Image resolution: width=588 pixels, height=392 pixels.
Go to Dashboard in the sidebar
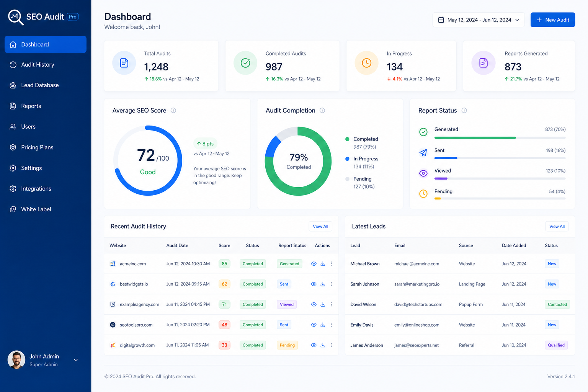point(46,44)
